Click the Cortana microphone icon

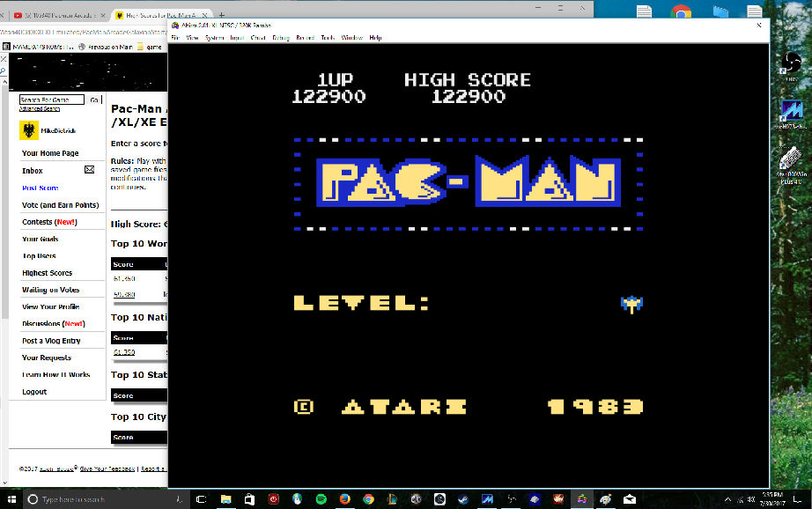tap(179, 499)
